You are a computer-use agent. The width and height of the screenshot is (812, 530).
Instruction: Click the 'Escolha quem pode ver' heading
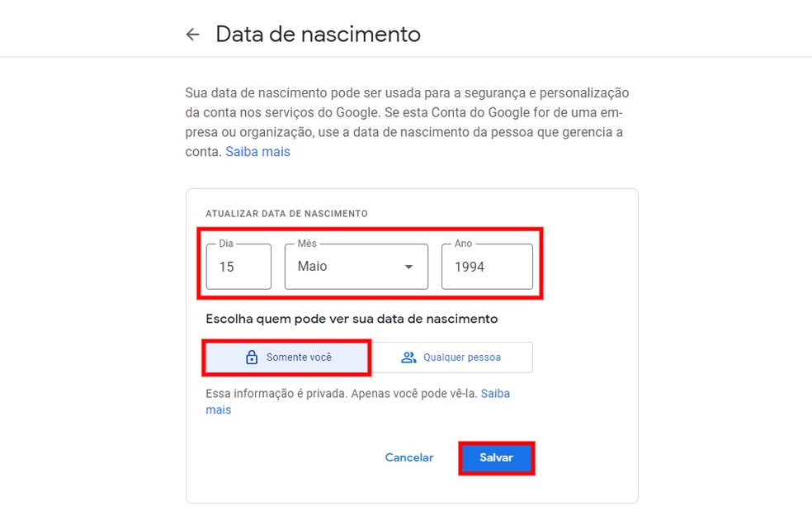(x=352, y=319)
